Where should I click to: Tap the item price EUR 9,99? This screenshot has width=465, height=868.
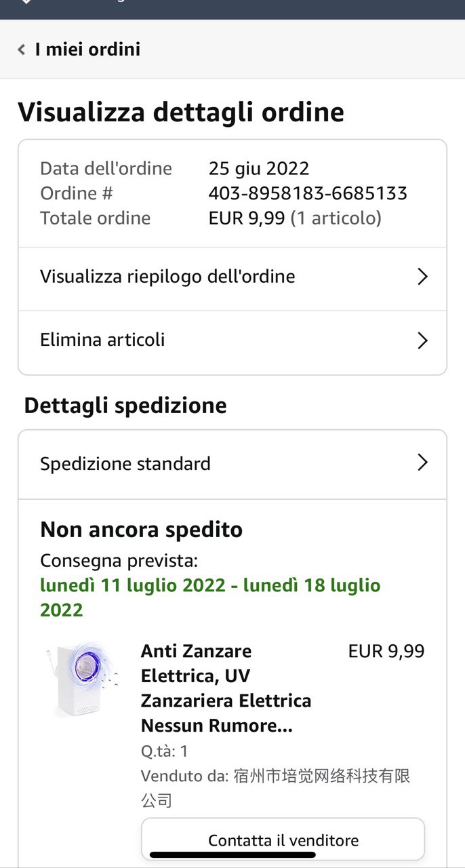386,652
